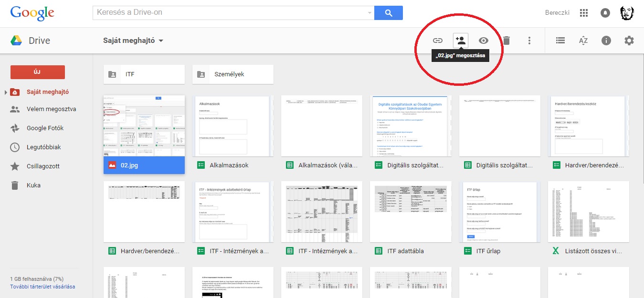Open the notifications bell
This screenshot has height=298, width=644.
pyautogui.click(x=605, y=13)
